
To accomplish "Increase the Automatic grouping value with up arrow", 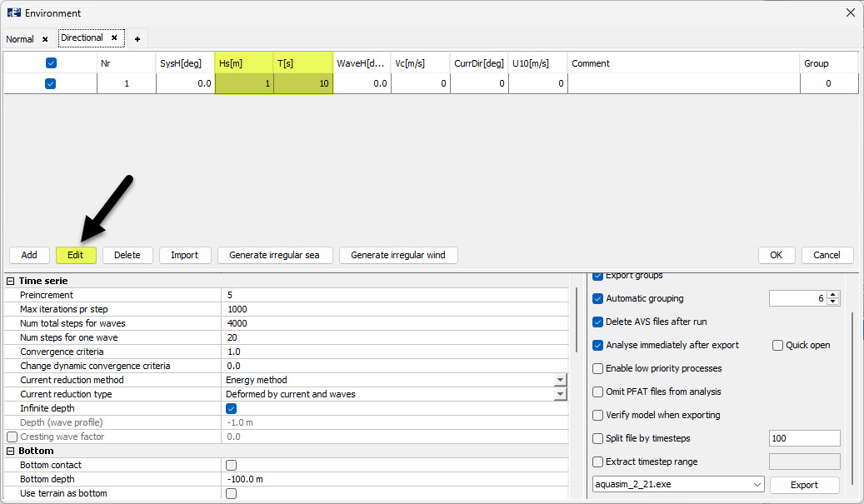I will [834, 295].
